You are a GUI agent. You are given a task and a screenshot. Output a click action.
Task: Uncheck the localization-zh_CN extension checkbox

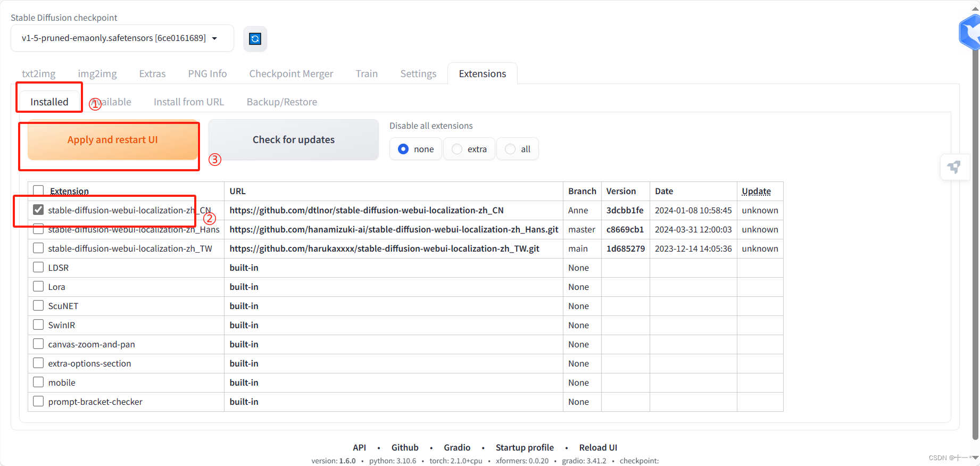(x=38, y=210)
